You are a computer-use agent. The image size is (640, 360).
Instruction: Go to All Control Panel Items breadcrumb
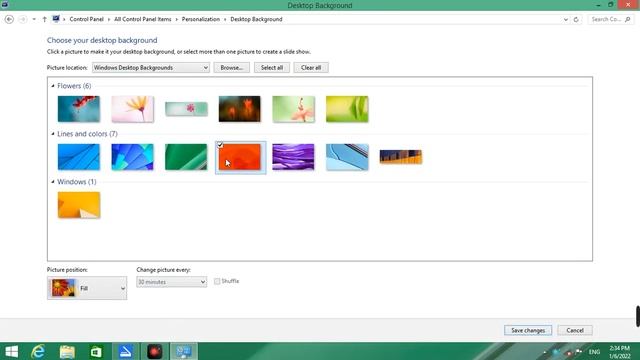(142, 19)
